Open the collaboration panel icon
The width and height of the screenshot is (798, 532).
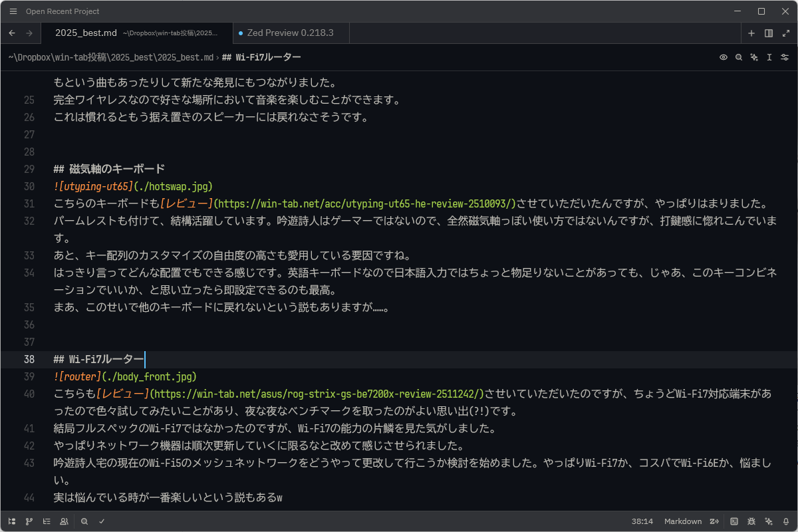click(x=64, y=521)
